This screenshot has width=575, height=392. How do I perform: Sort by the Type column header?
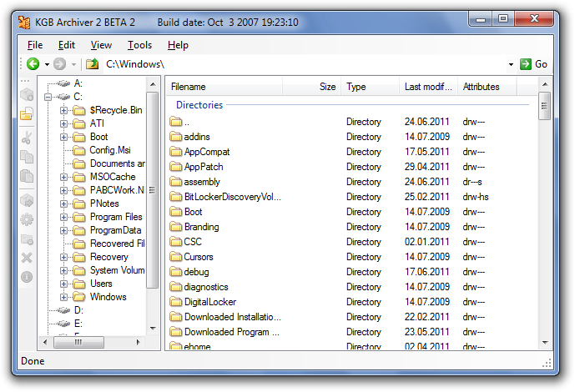click(x=370, y=87)
